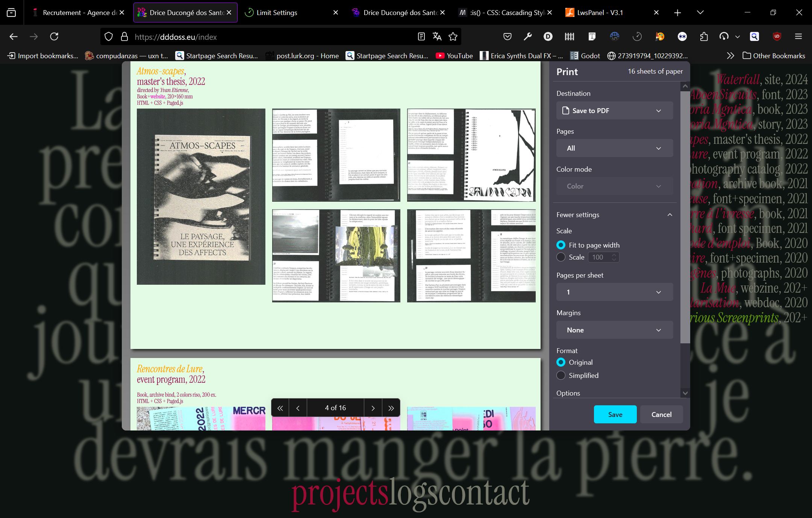
Task: Collapse the Fewer settings section
Action: (x=615, y=214)
